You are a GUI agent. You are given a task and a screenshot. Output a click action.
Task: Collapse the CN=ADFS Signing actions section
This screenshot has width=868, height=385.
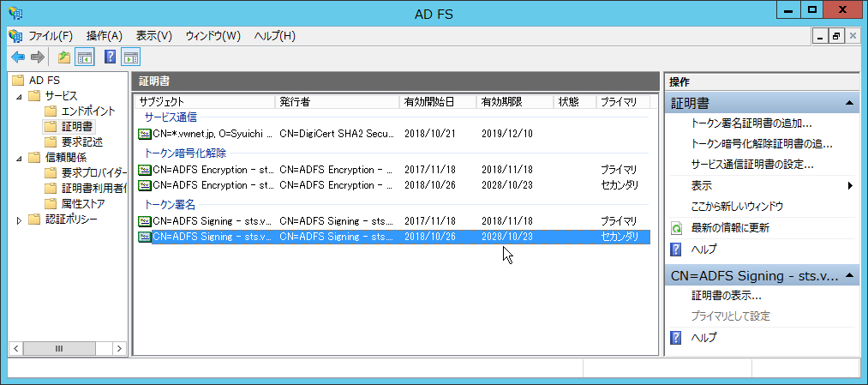click(848, 276)
